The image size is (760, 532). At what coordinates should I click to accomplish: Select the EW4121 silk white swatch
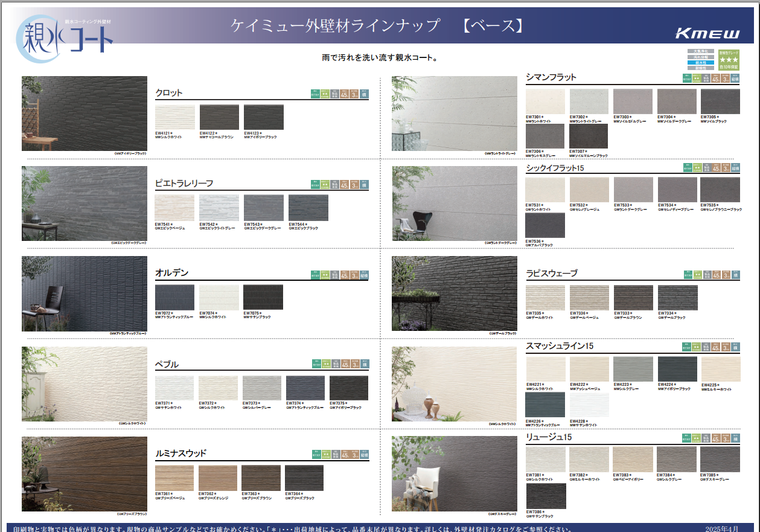(174, 117)
